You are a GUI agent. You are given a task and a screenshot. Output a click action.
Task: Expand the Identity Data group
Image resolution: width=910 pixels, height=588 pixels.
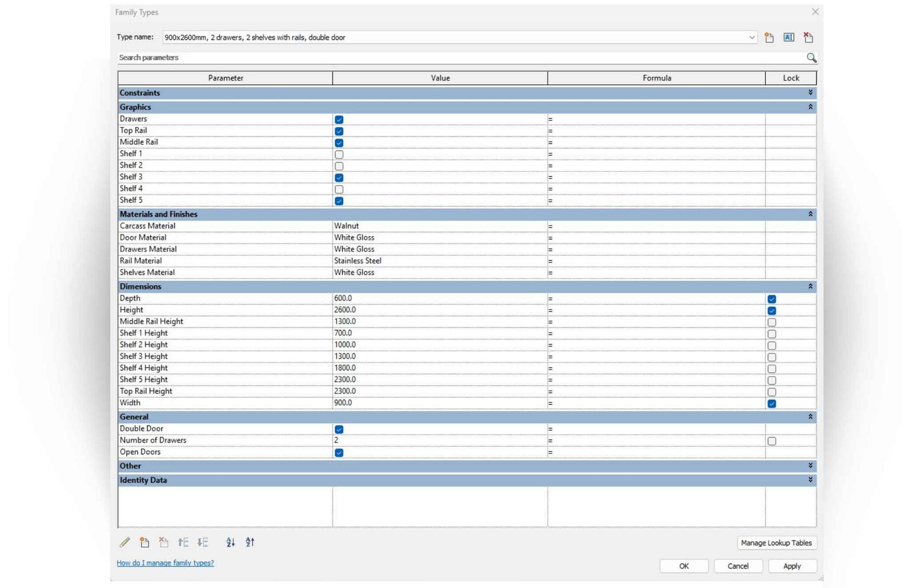coord(810,480)
